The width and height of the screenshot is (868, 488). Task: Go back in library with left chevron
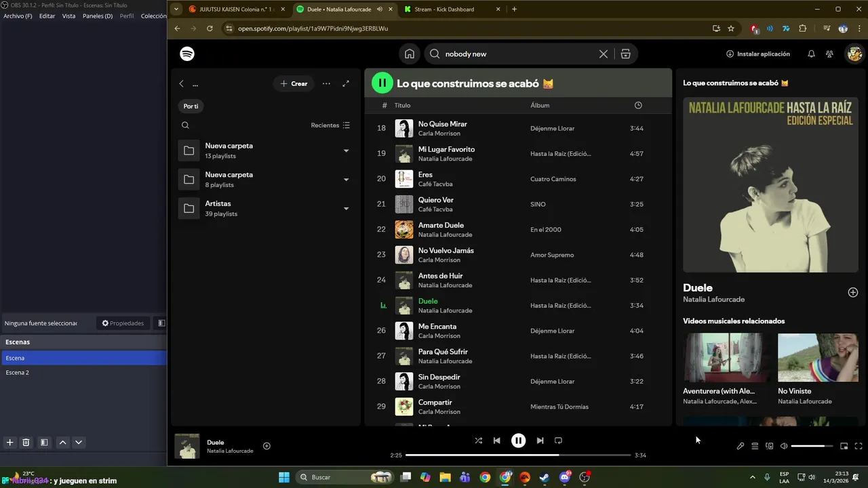181,84
